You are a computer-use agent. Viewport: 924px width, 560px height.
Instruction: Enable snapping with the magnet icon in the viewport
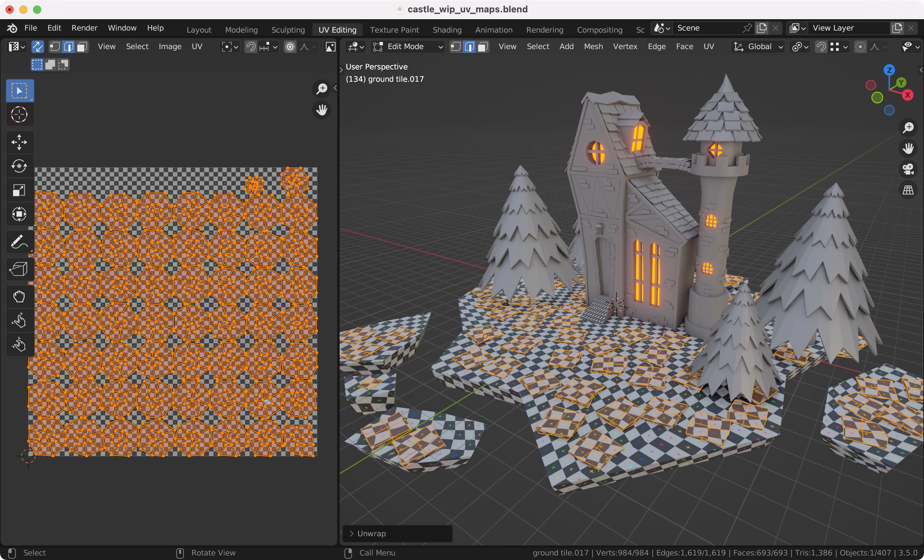click(x=821, y=46)
